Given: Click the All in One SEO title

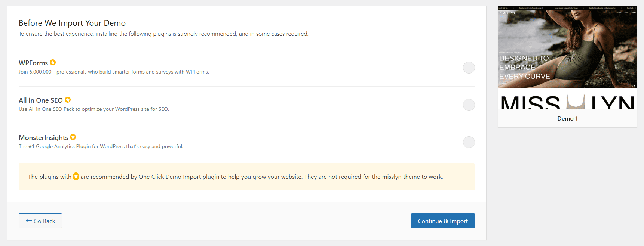Looking at the screenshot, I should point(41,100).
